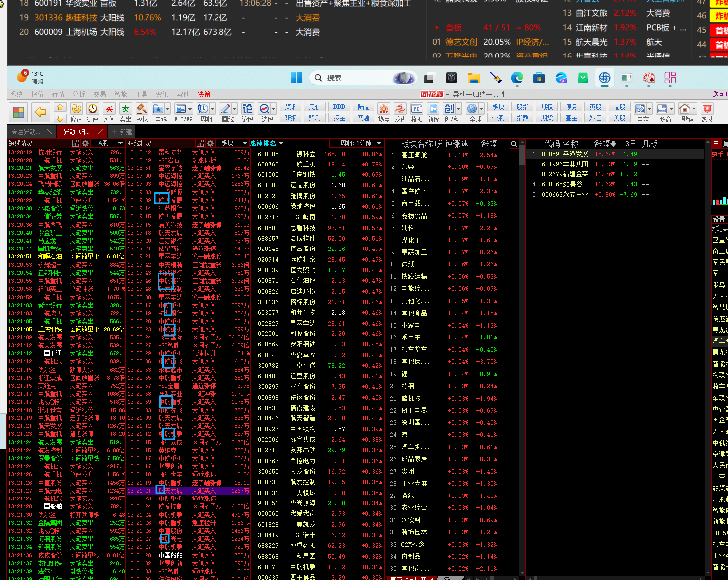Sort by the 涨幅 column with down arrow
Image resolution: width=728 pixels, height=580 pixels.
[605, 144]
